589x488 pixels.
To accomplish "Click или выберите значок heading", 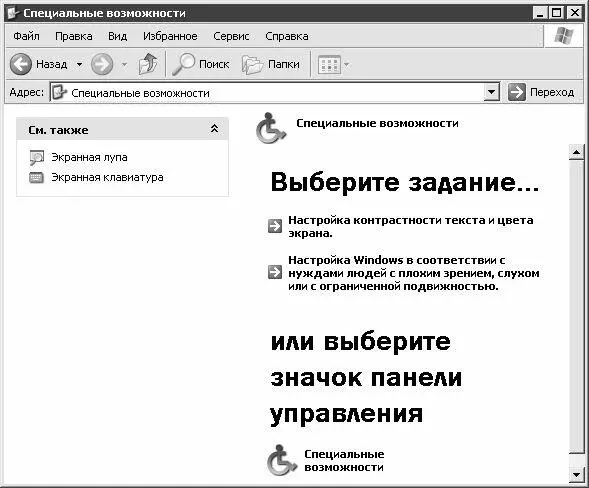I will [366, 378].
